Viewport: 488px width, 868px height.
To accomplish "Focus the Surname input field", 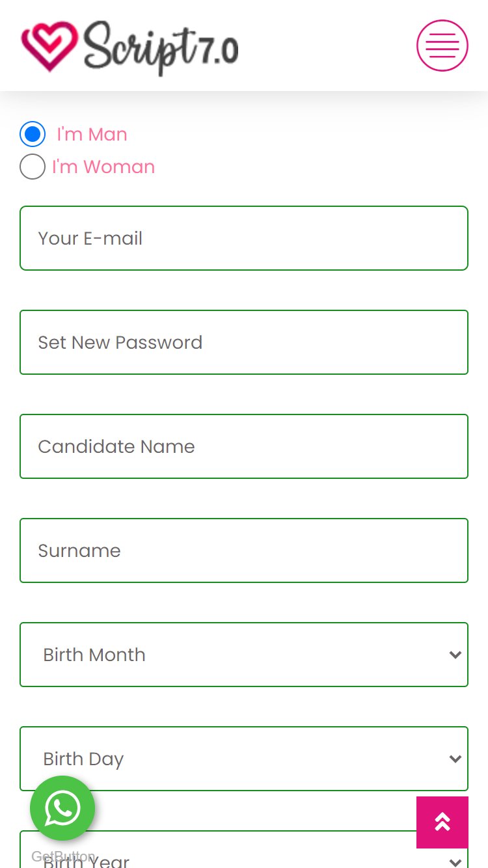I will click(x=244, y=550).
